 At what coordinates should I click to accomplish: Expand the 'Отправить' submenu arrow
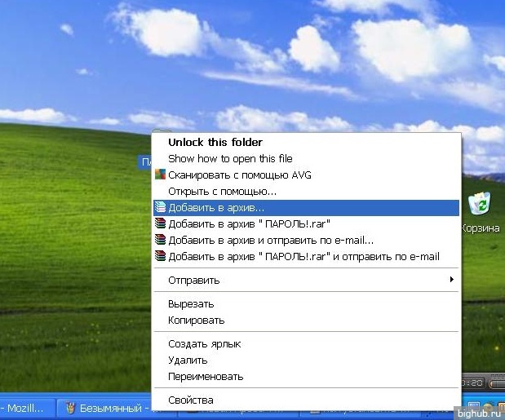[452, 280]
